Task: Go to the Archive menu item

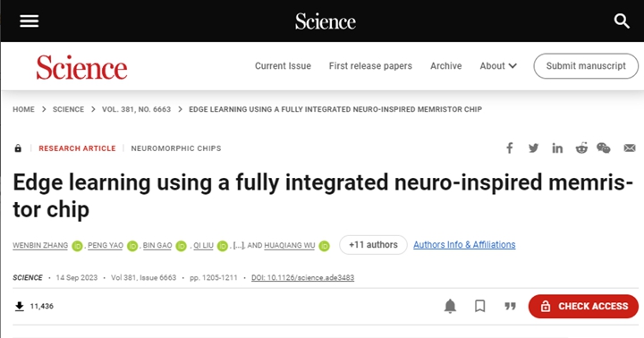Action: point(446,65)
